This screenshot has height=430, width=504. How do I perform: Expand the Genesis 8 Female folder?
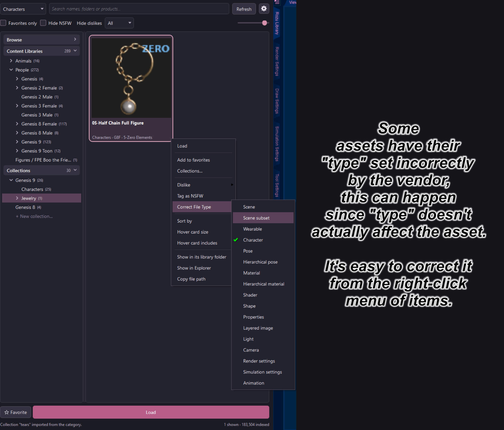pos(17,124)
